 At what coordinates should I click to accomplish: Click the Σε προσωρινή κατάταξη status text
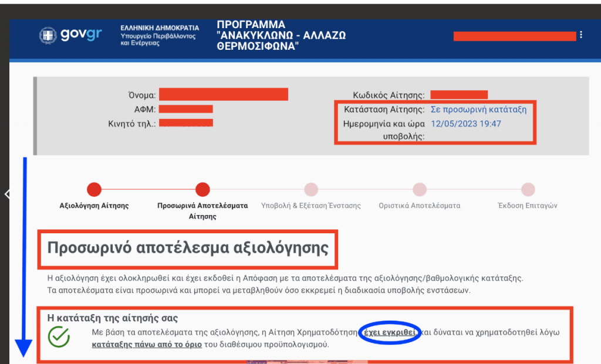click(x=478, y=110)
